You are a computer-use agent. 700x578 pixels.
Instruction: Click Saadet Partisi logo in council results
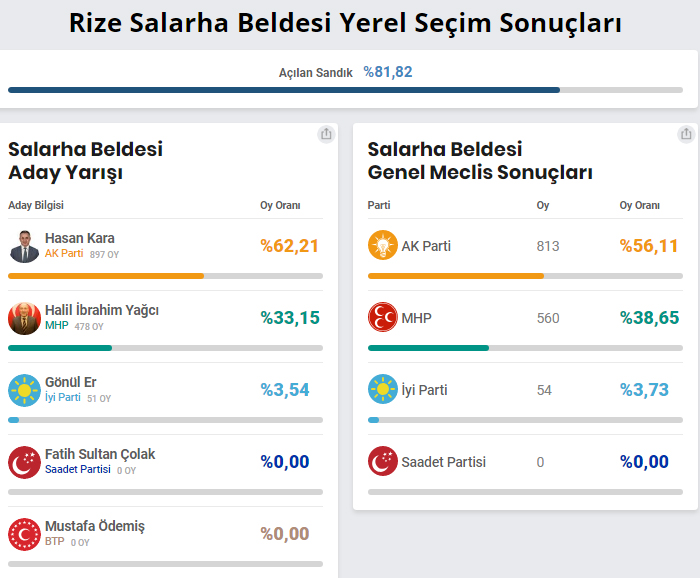coord(383,461)
